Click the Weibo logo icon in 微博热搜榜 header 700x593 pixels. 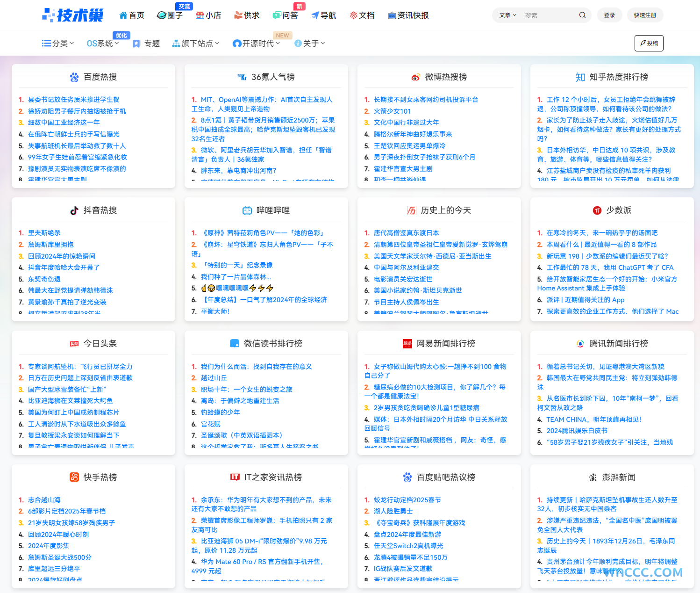[415, 77]
